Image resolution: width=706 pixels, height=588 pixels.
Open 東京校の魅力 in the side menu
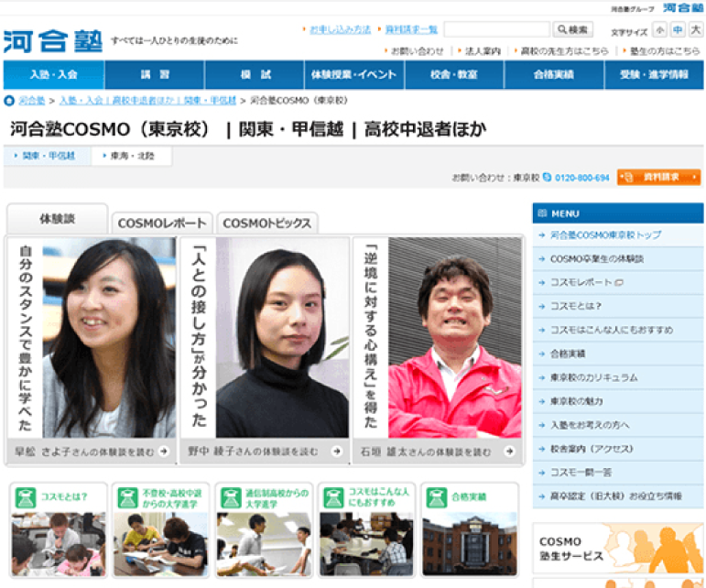(x=618, y=401)
